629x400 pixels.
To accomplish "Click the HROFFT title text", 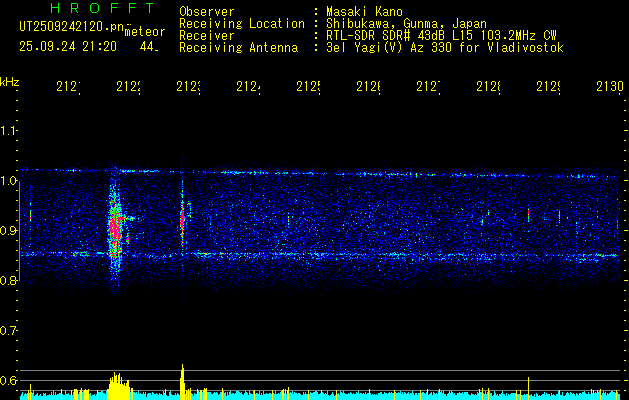I will 102,8.
